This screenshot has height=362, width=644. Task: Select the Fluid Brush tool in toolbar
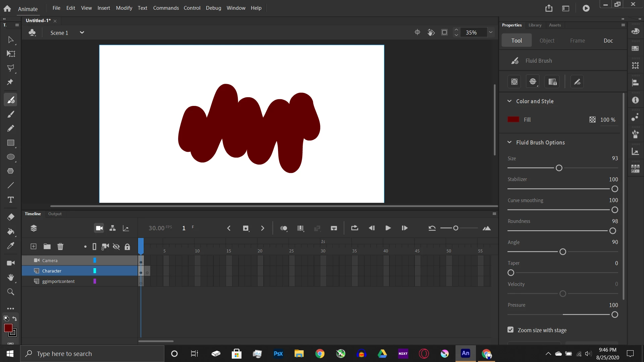[x=11, y=100]
